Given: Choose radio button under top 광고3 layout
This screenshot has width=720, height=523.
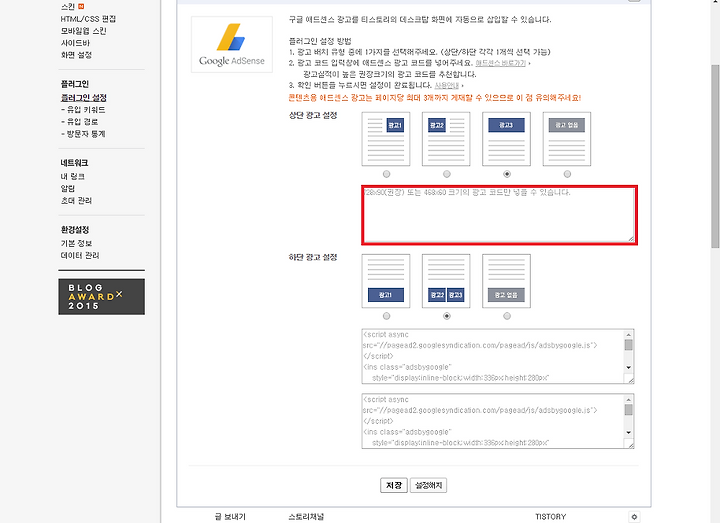Looking at the screenshot, I should point(507,174).
